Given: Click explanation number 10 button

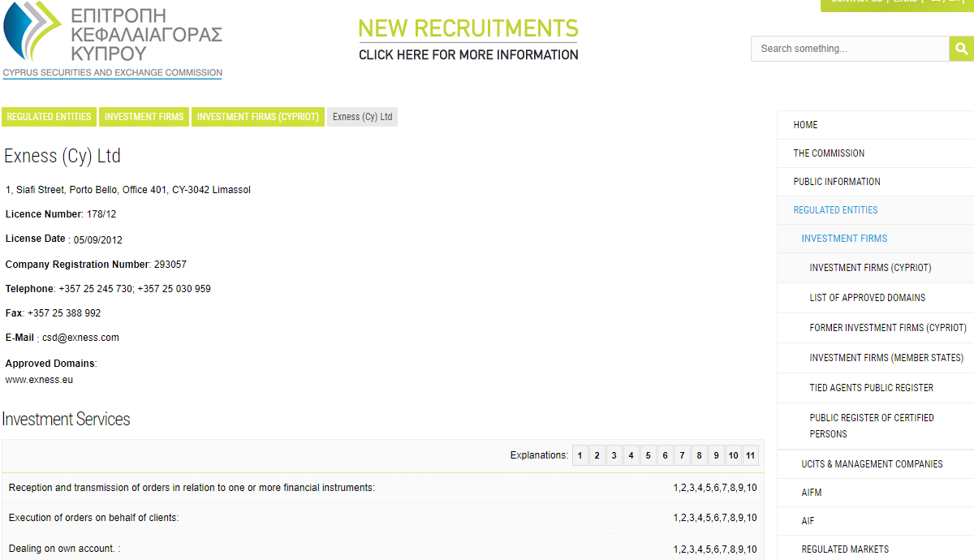Looking at the screenshot, I should [x=734, y=455].
